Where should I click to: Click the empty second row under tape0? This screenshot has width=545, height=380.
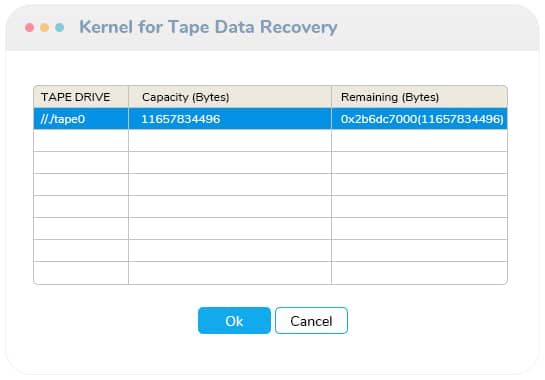point(270,140)
